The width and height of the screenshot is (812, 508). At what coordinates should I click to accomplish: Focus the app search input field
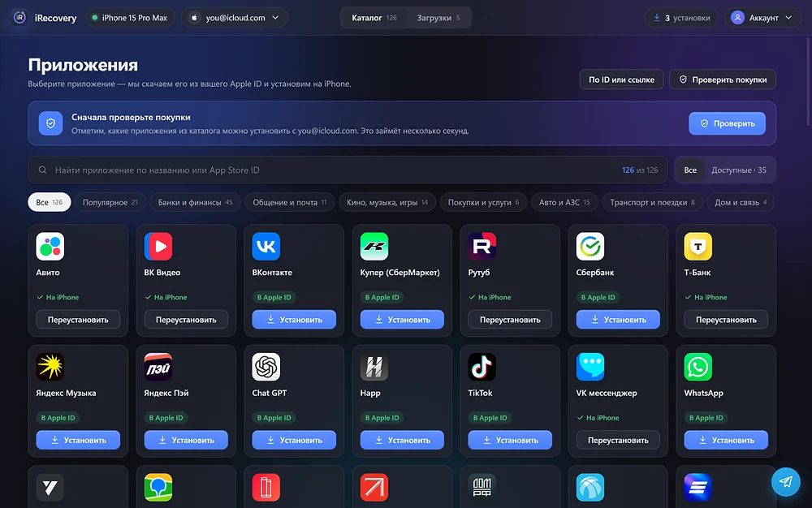[348, 170]
